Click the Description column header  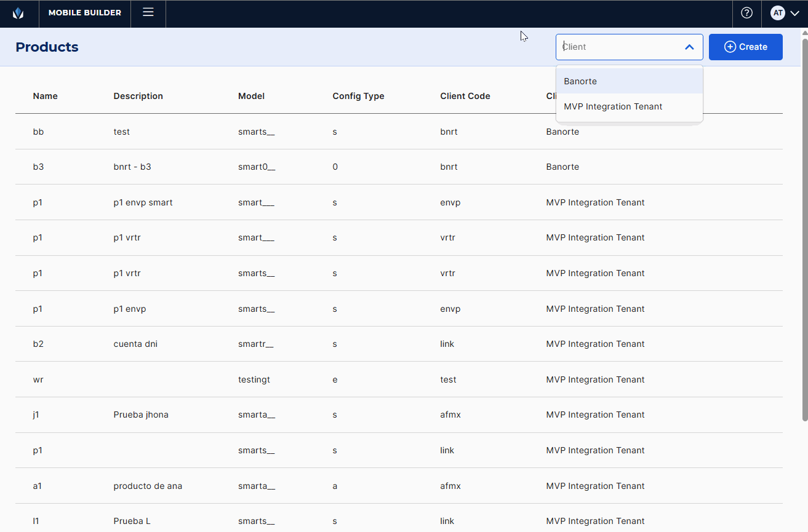point(138,96)
